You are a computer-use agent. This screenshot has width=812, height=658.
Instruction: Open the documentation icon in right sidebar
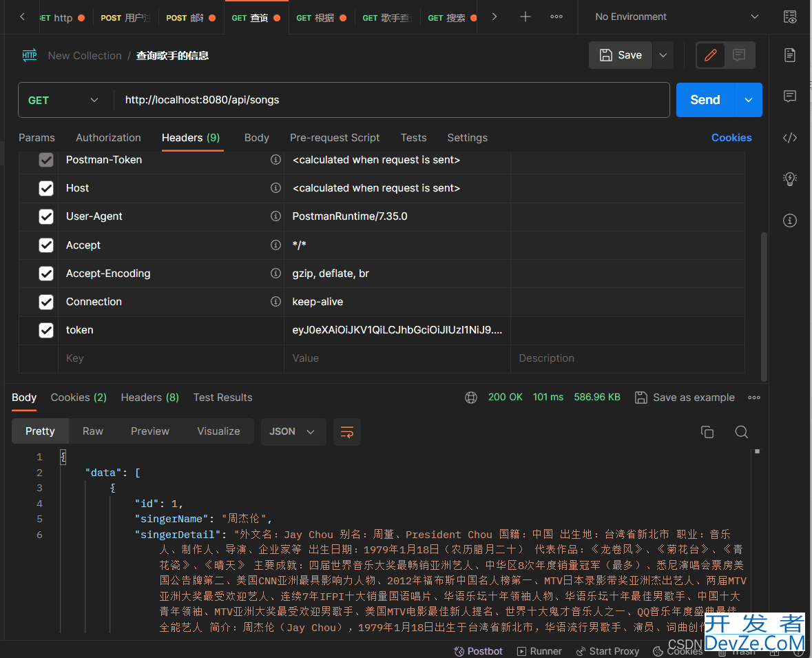pyautogui.click(x=790, y=55)
